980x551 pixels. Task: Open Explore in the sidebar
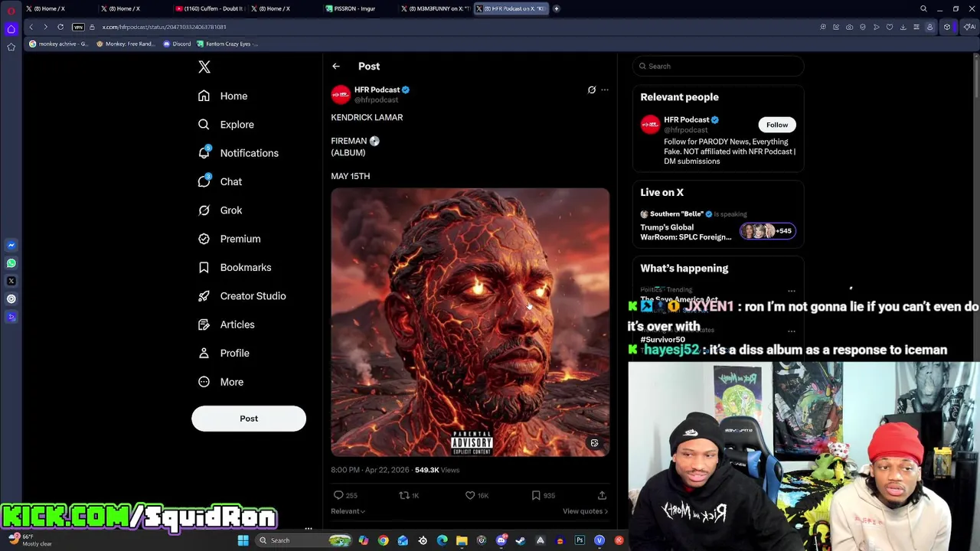(x=226, y=124)
